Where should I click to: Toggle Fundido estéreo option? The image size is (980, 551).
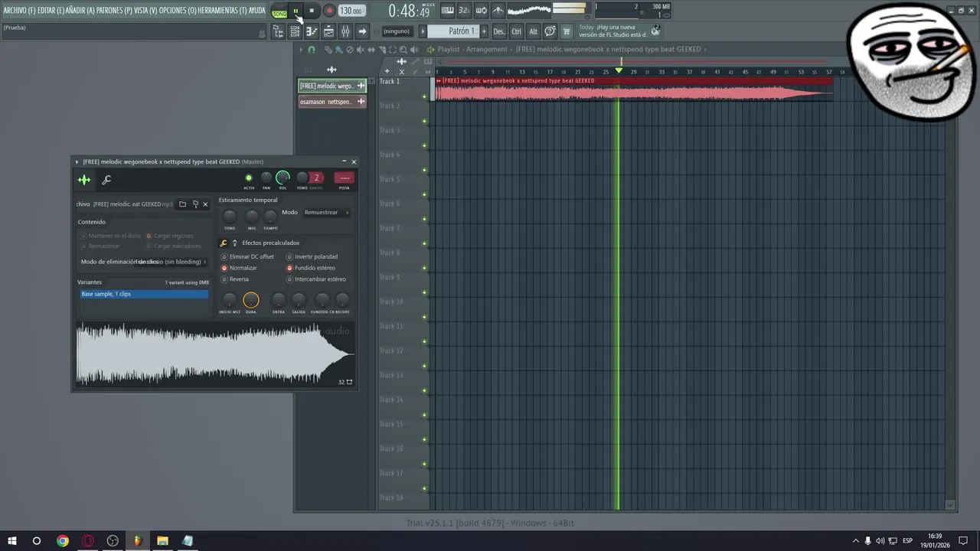310,268
